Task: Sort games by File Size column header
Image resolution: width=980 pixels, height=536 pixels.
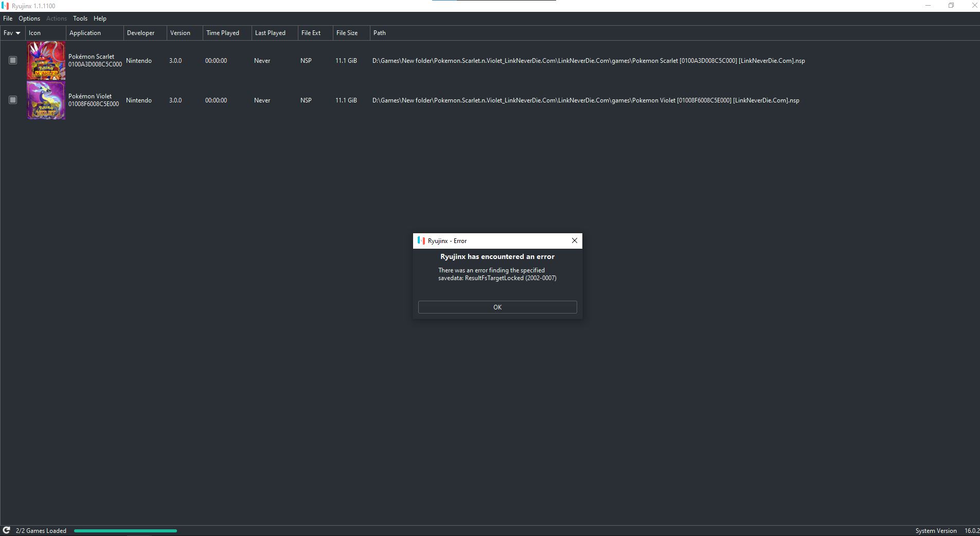Action: tap(347, 33)
